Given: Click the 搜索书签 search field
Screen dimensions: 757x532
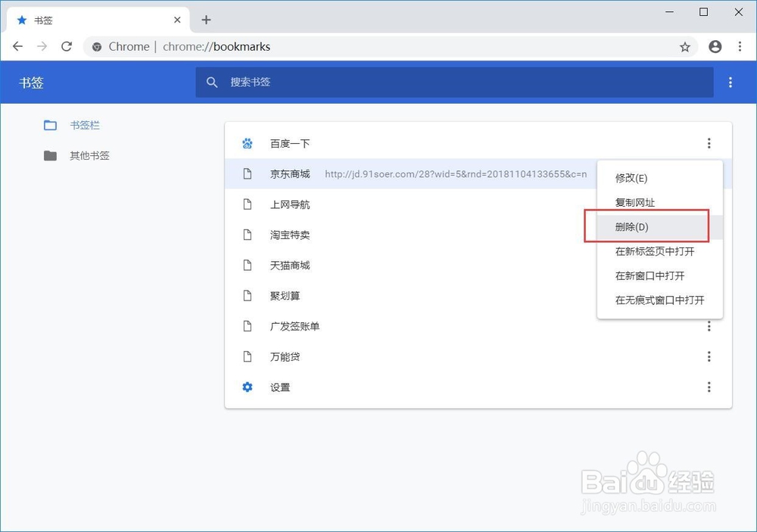Looking at the screenshot, I should point(454,82).
